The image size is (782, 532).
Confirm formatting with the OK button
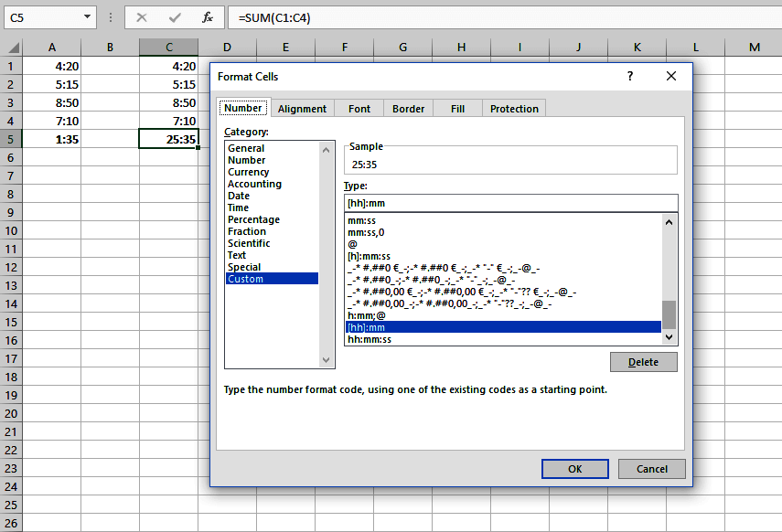(574, 468)
